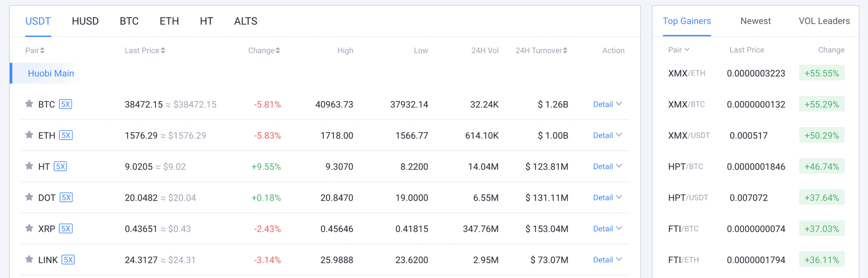The width and height of the screenshot is (868, 278).
Task: Click the +50.29% change badge
Action: pos(822,135)
